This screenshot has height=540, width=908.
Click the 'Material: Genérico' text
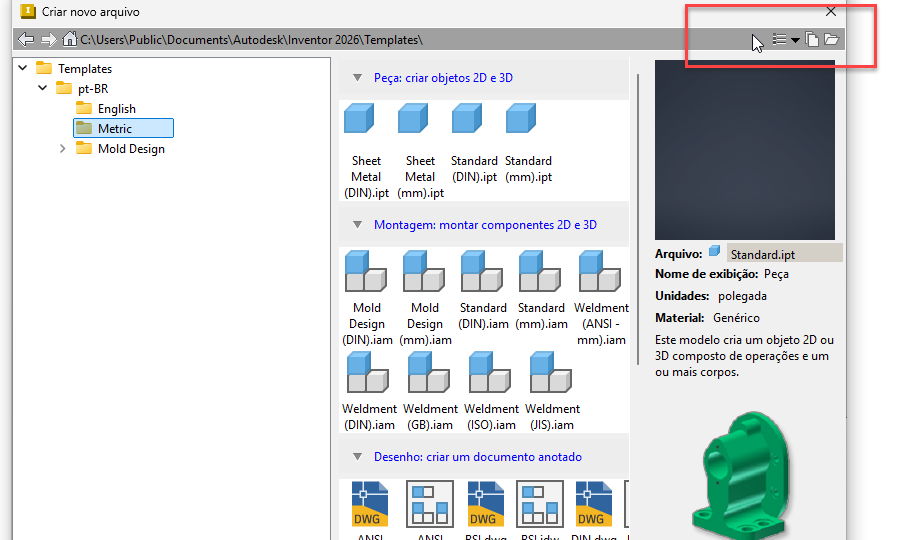point(707,318)
